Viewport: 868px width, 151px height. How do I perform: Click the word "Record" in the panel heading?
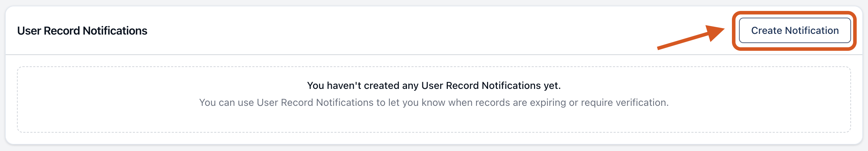(62, 31)
